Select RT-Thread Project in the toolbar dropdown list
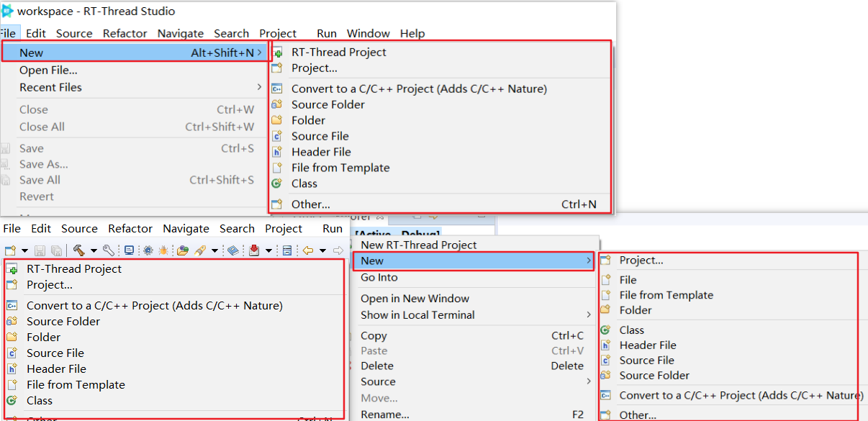The height and width of the screenshot is (421, 868). [x=74, y=268]
